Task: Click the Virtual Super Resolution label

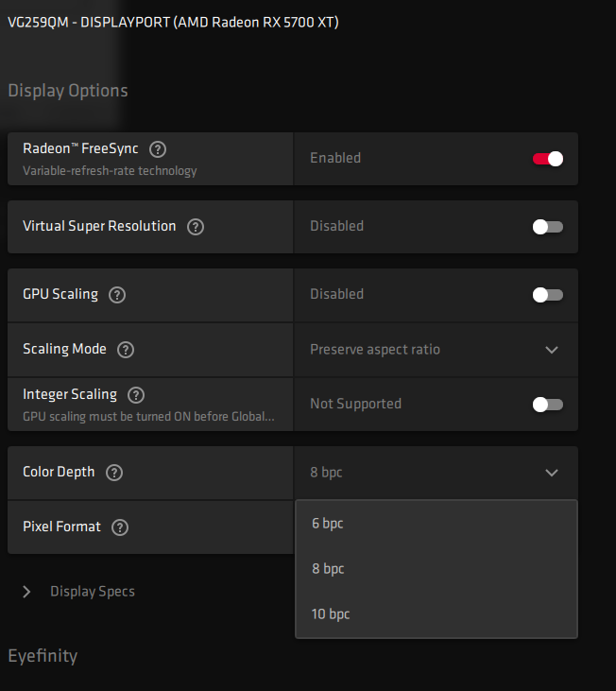Action: click(99, 226)
